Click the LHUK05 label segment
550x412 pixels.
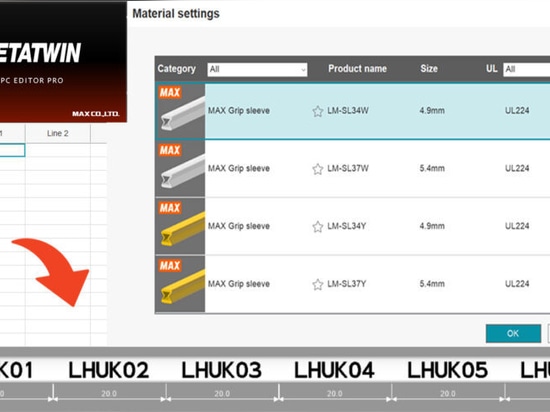coord(448,370)
